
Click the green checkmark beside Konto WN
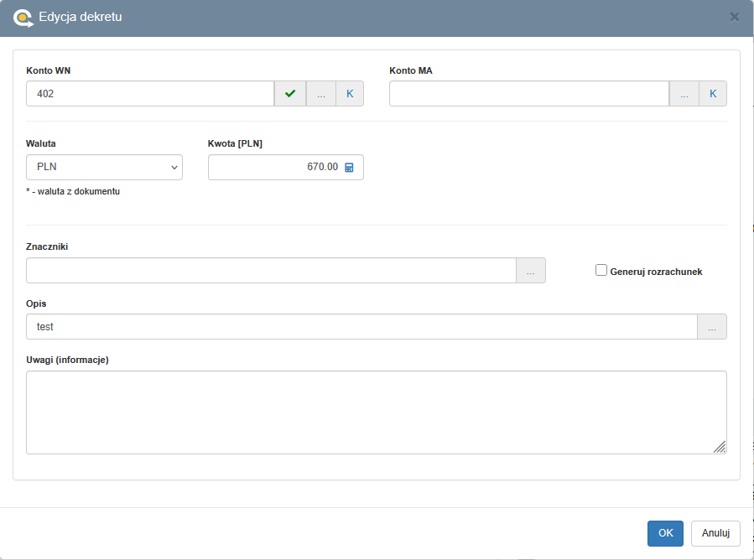[x=290, y=94]
